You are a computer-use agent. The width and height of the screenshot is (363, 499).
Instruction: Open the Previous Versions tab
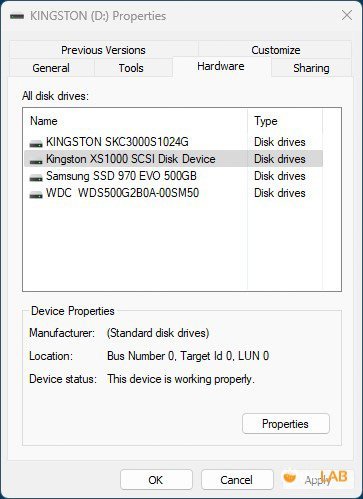pyautogui.click(x=103, y=50)
